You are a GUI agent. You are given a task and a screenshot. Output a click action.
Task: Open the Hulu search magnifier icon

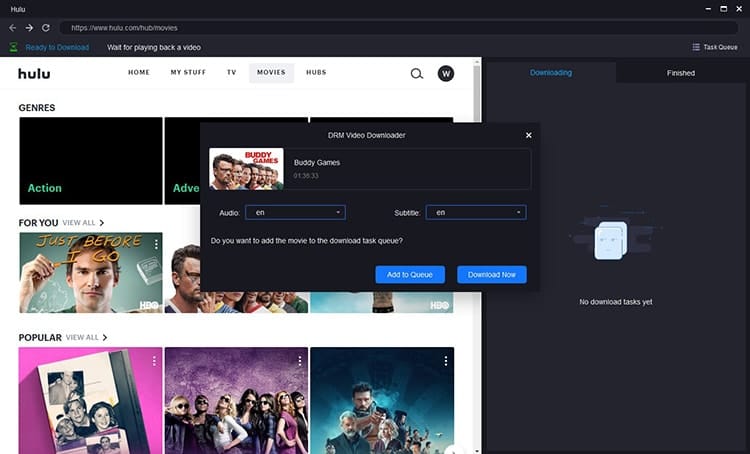417,74
